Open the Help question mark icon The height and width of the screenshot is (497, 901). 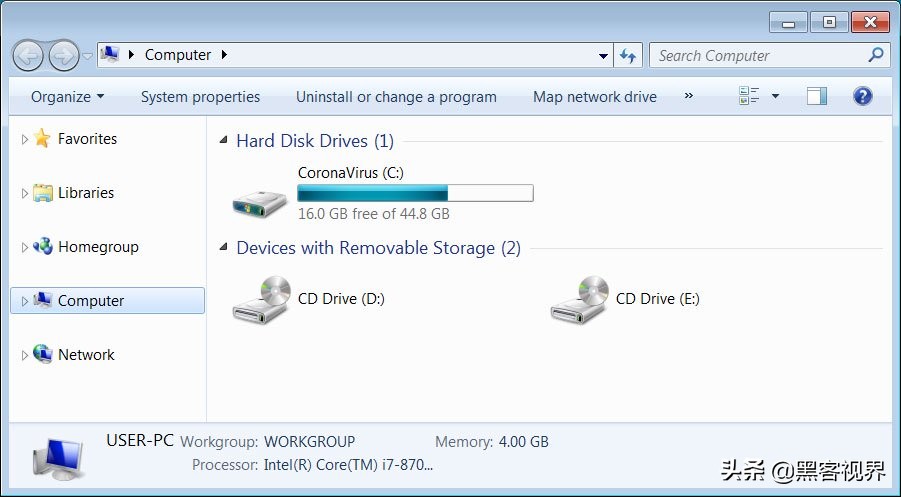pos(862,96)
